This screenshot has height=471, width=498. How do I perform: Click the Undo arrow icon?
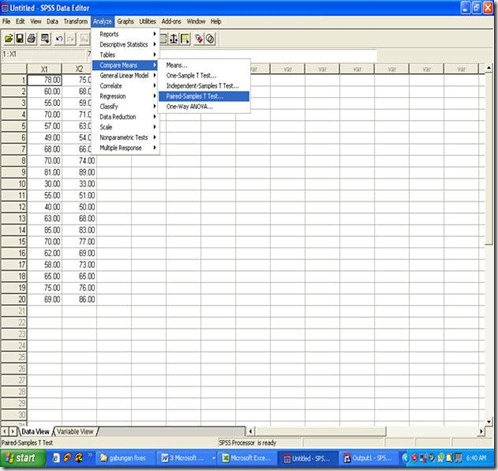click(x=59, y=39)
